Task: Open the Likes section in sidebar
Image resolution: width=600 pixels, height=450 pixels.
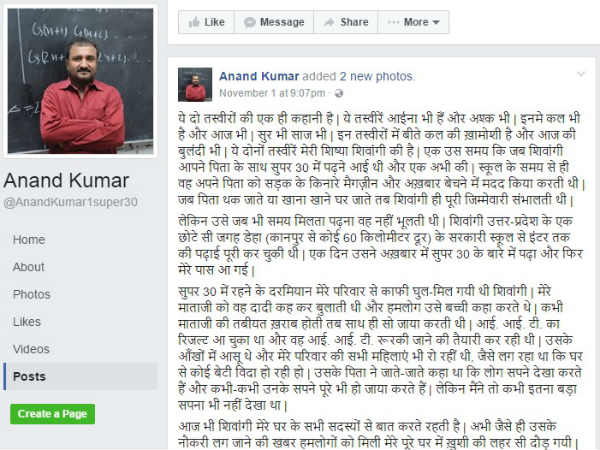Action: pyautogui.click(x=27, y=322)
